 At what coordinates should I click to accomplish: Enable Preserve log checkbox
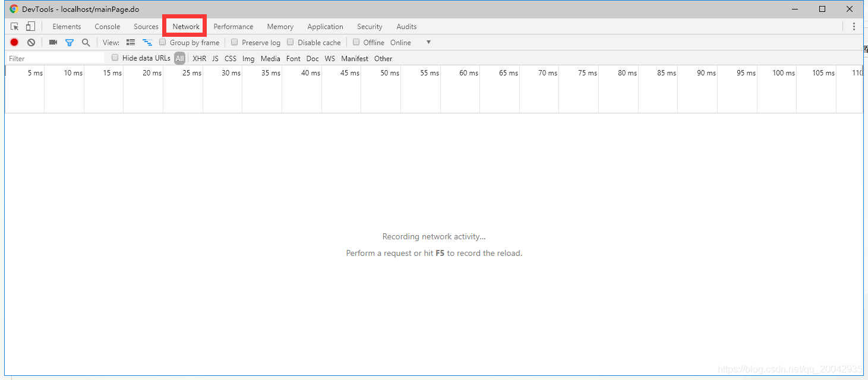pyautogui.click(x=235, y=42)
